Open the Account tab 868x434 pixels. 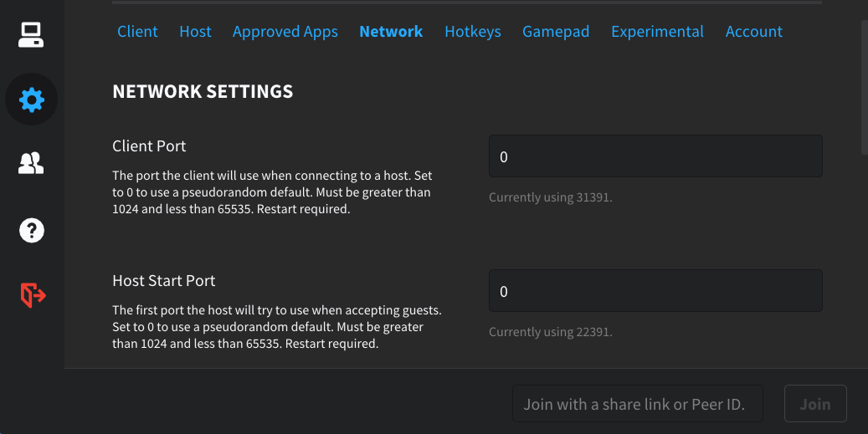tap(753, 32)
